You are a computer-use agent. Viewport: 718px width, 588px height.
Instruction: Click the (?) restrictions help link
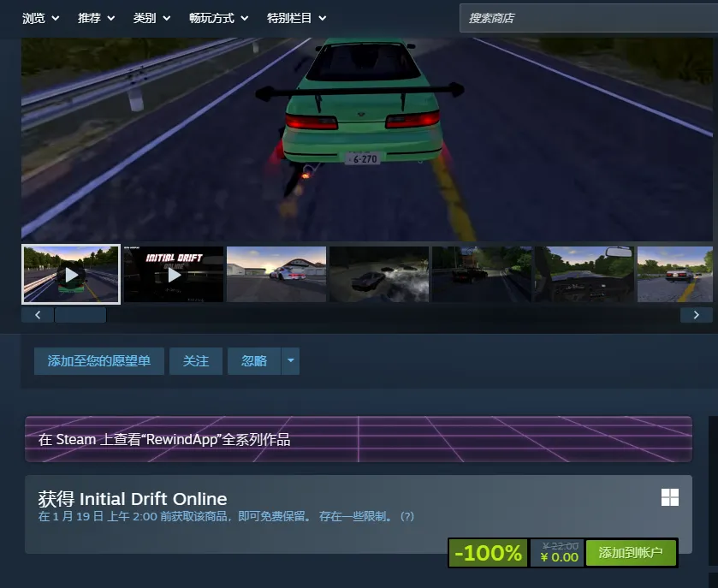(x=407, y=517)
